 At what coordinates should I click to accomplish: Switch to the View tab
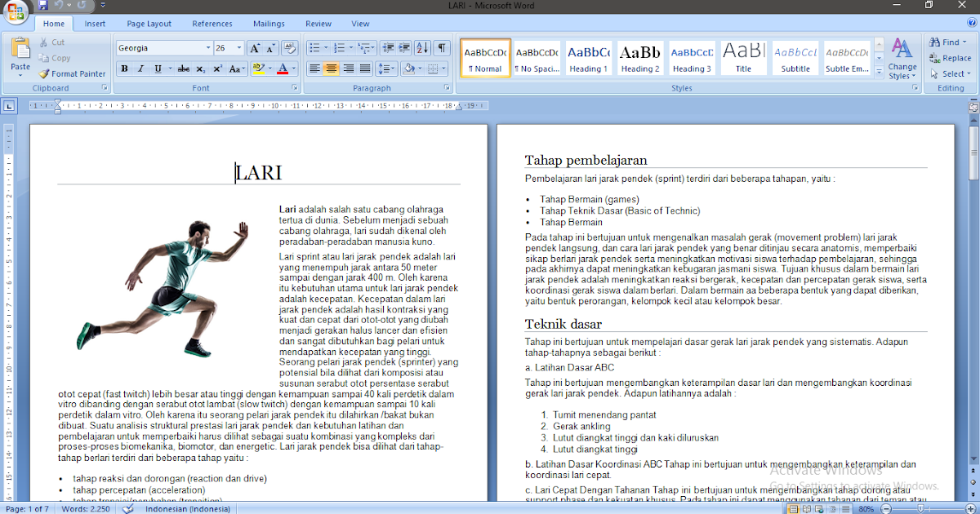(x=360, y=24)
